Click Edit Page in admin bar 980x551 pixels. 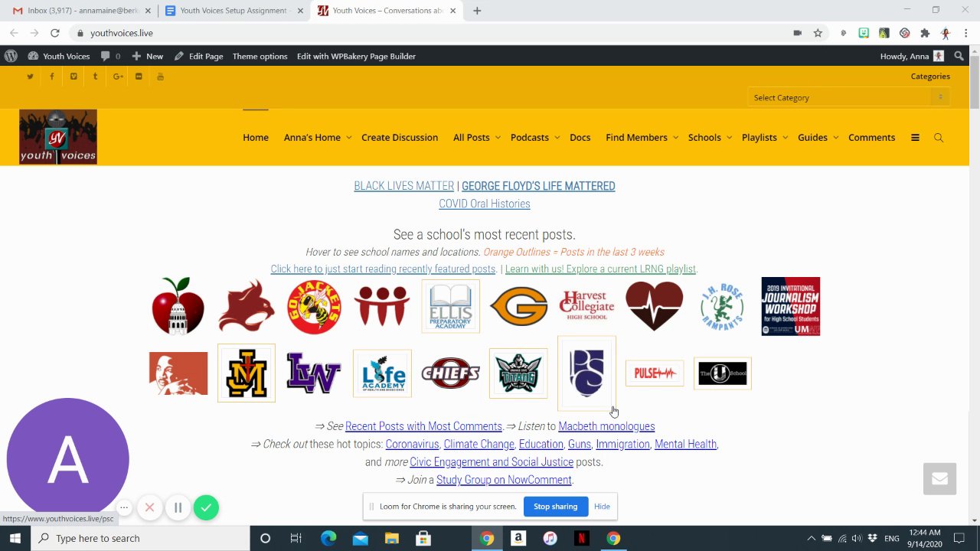[x=198, y=56]
